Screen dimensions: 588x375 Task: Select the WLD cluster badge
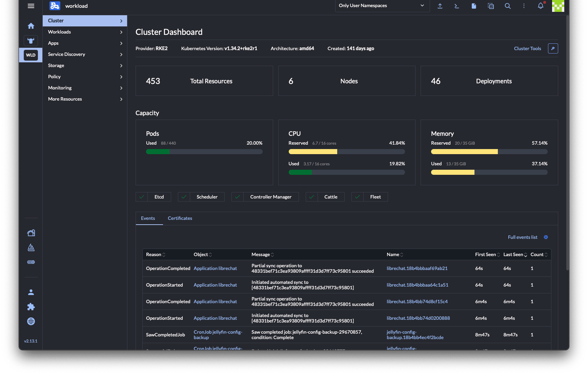click(31, 55)
